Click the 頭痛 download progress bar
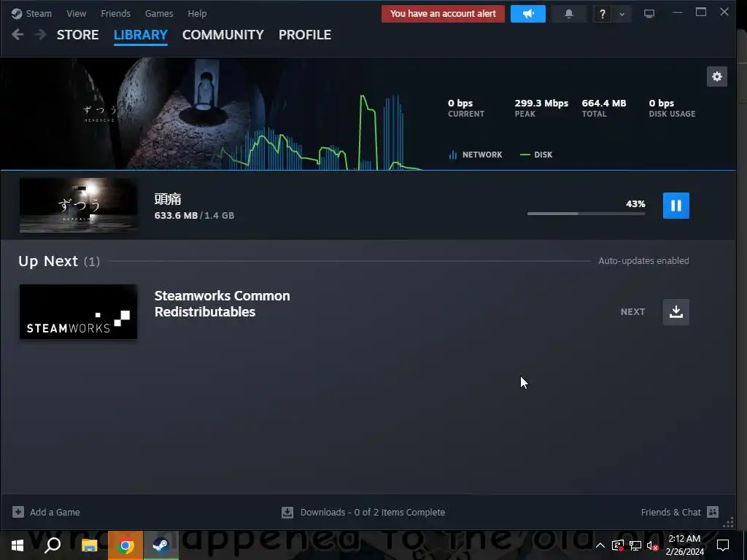The width and height of the screenshot is (747, 560). click(x=586, y=214)
